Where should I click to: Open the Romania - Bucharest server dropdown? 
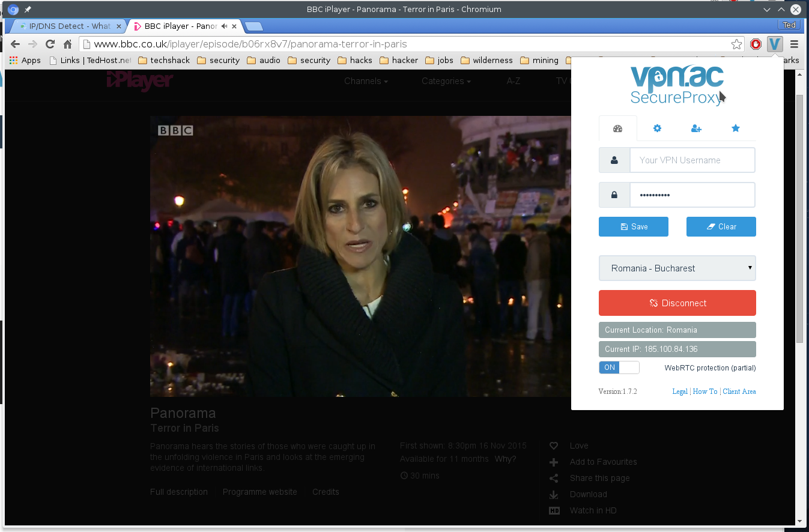coord(677,268)
